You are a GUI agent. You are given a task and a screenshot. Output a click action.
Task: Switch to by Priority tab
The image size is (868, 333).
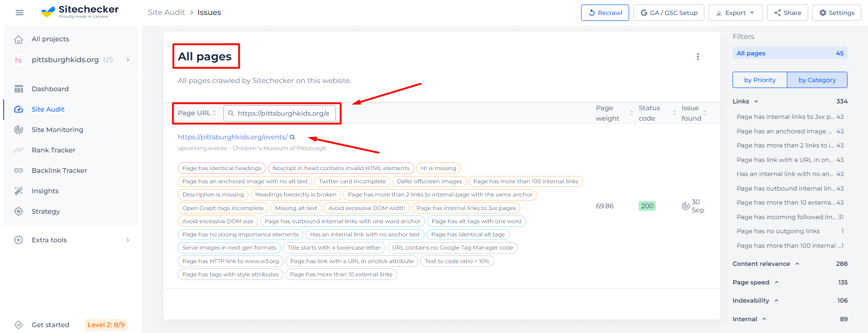[760, 80]
